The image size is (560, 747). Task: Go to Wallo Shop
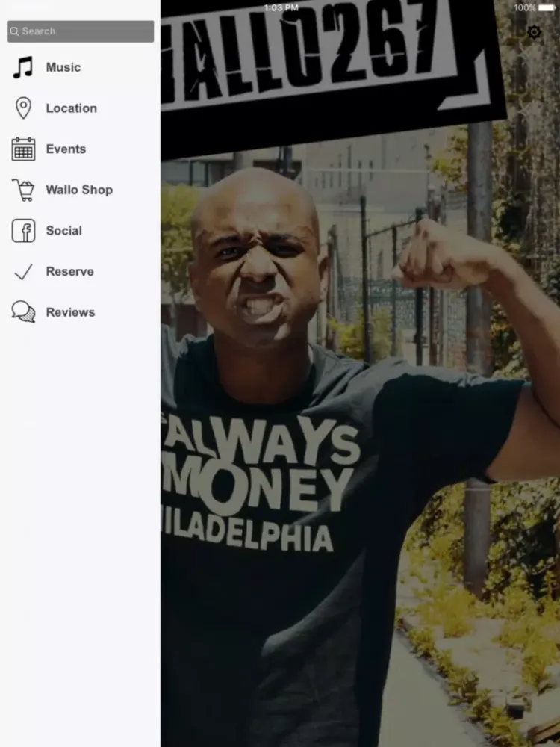coord(80,190)
